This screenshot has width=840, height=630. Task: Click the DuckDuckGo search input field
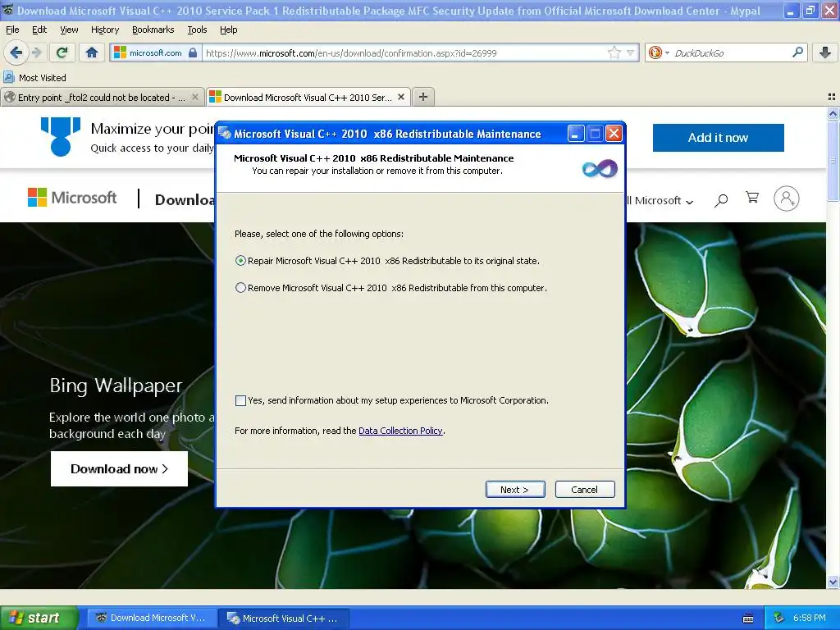click(x=731, y=53)
